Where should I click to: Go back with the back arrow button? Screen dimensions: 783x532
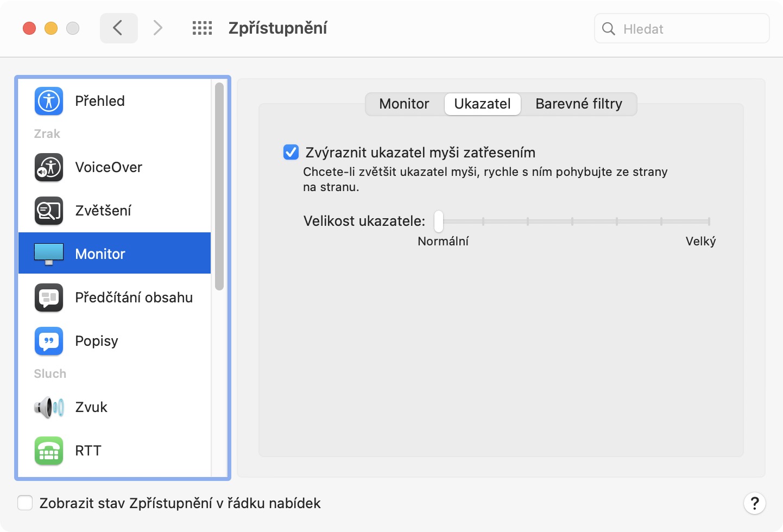pyautogui.click(x=118, y=28)
